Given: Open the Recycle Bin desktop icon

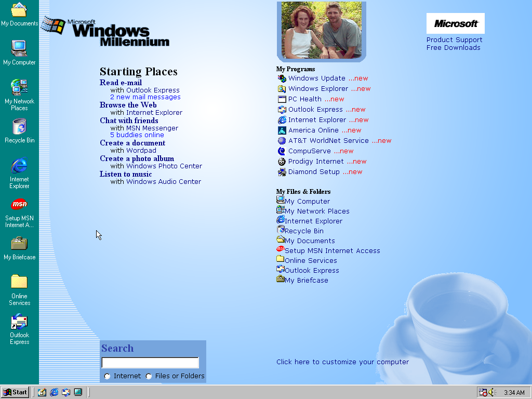Looking at the screenshot, I should pyautogui.click(x=19, y=127).
